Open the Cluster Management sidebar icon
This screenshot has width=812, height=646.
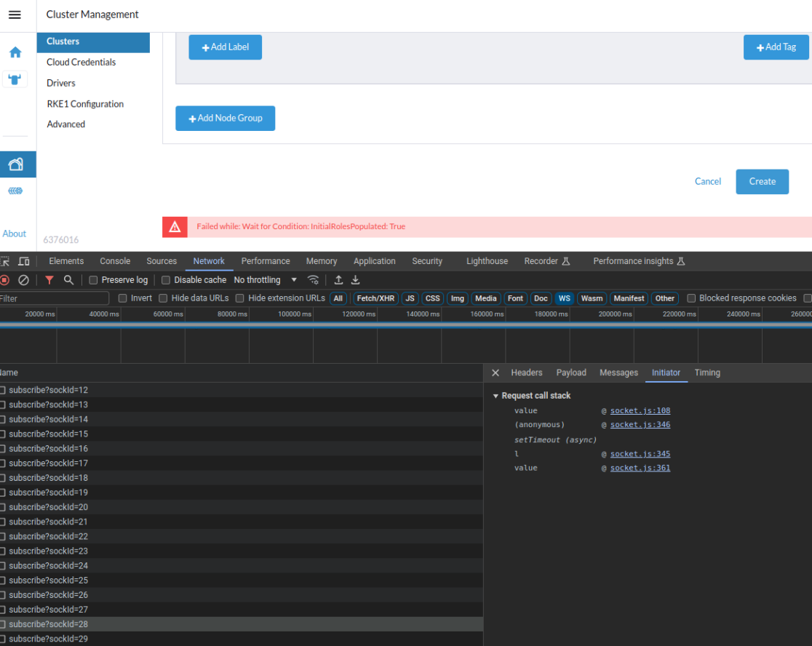(15, 164)
